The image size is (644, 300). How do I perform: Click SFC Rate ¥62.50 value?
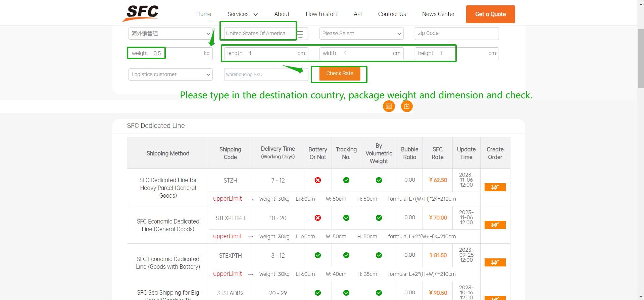coord(438,180)
